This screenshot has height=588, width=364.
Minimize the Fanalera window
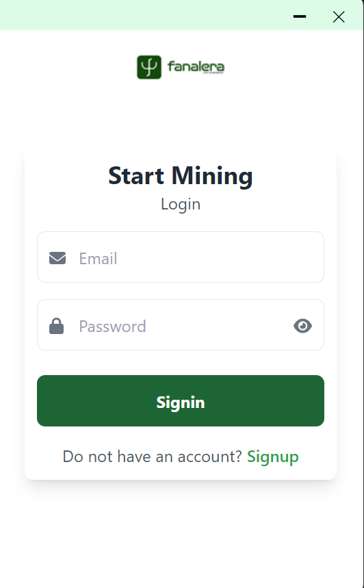[x=300, y=16]
